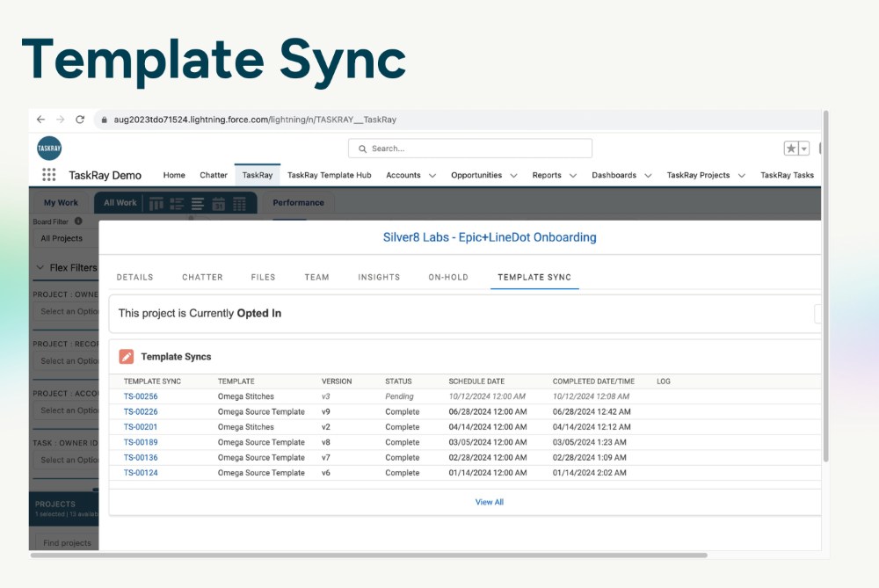Select the grid table view icon
This screenshot has width=879, height=588.
238,203
